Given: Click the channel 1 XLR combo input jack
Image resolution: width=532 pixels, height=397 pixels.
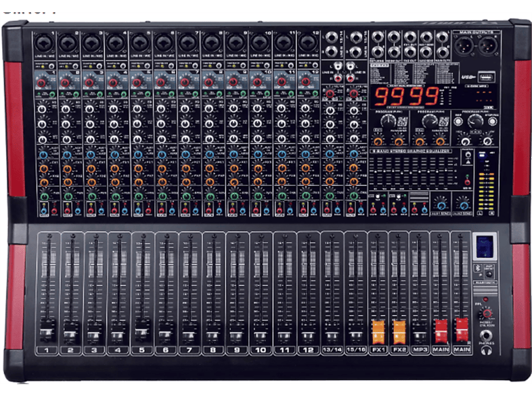Looking at the screenshot, I should (45, 43).
